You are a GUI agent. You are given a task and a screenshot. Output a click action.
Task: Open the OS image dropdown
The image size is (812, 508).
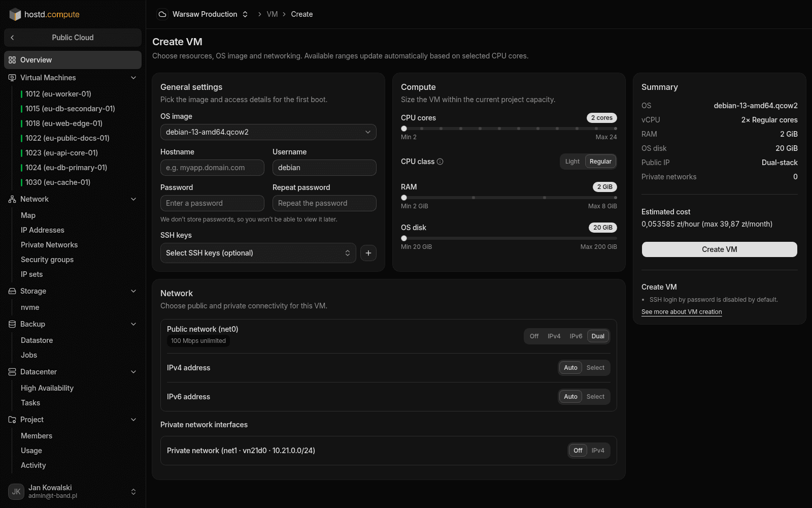tap(268, 132)
